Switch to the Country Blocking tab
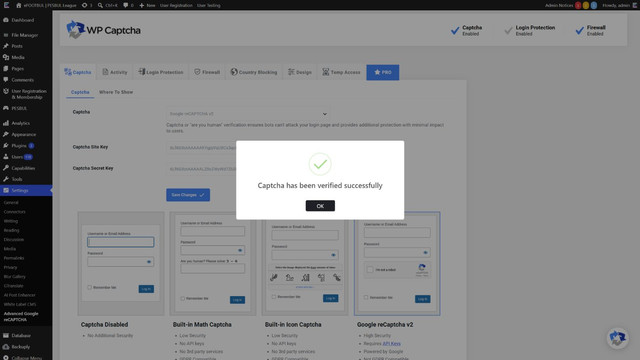Image resolution: width=640 pixels, height=360 pixels. click(x=254, y=72)
